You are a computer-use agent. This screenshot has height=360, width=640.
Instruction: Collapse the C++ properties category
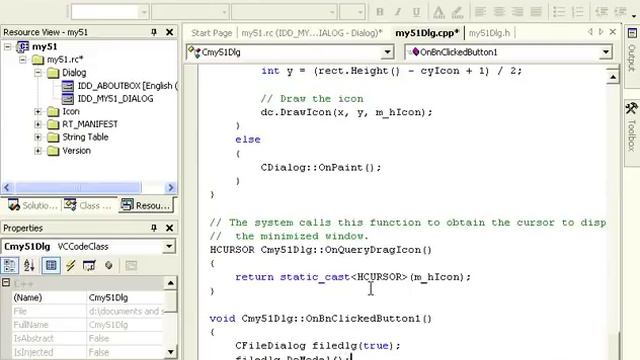[x=6, y=282]
